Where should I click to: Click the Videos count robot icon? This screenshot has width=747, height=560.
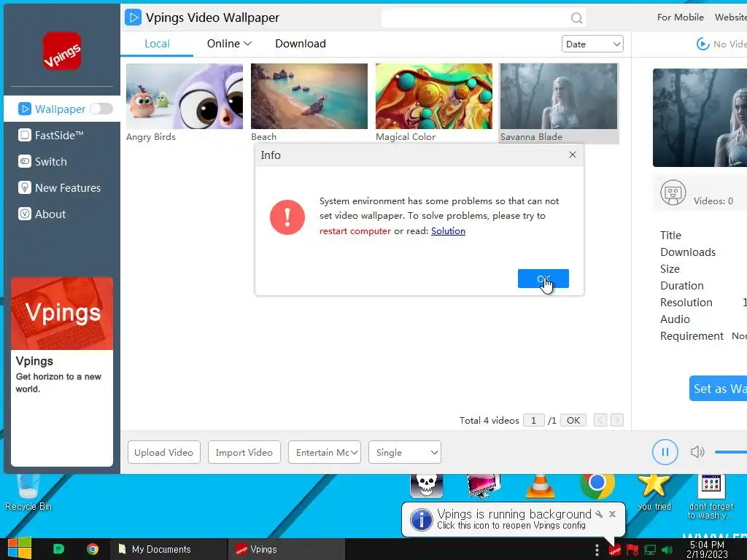pos(673,192)
